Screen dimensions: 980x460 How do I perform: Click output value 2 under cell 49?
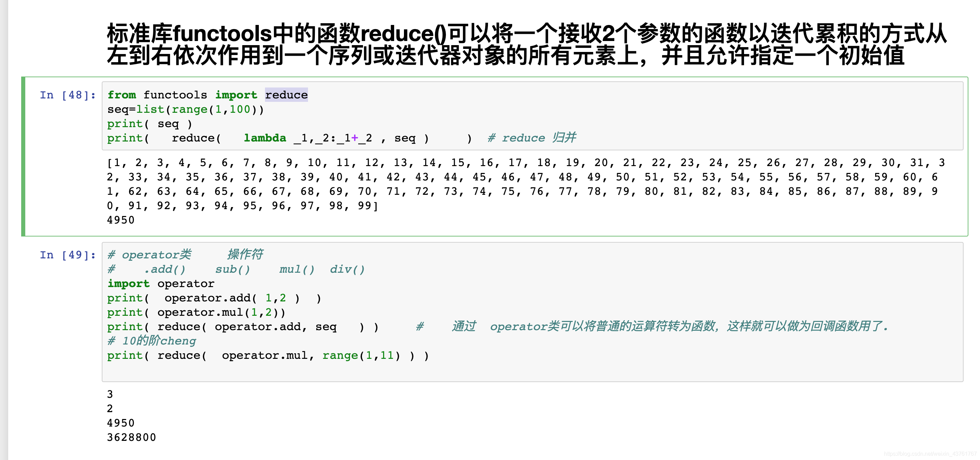click(x=110, y=409)
